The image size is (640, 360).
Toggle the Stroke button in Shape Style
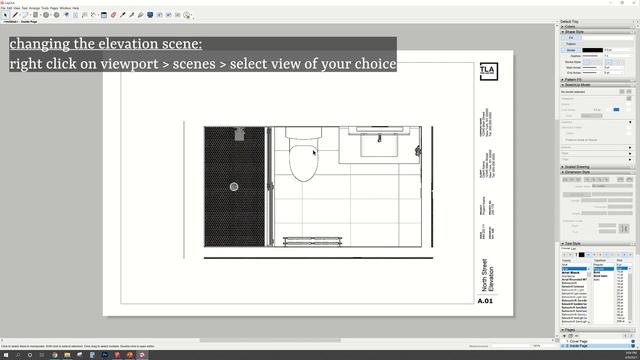571,50
